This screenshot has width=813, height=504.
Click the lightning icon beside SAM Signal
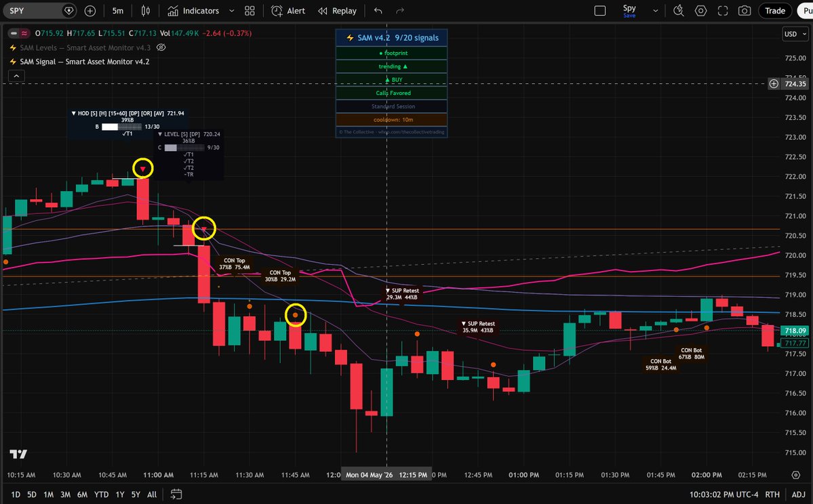click(x=13, y=62)
